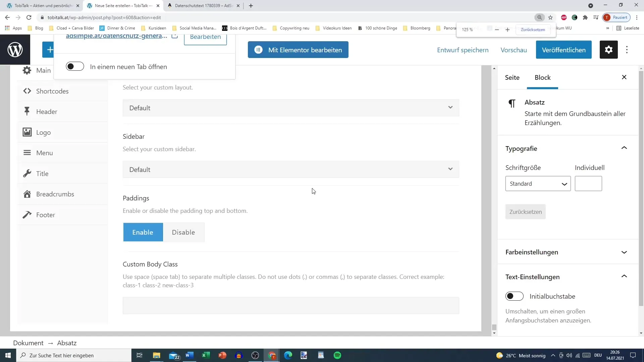Open the Grammarly green extension icon

[575, 17]
